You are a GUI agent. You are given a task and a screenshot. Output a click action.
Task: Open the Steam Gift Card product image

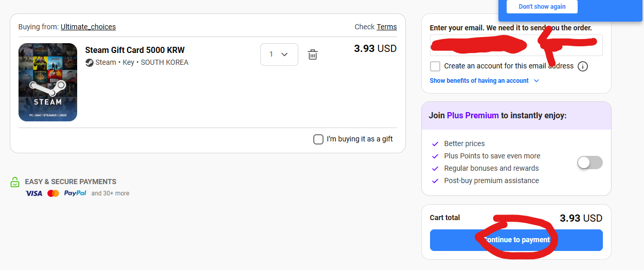click(x=48, y=82)
